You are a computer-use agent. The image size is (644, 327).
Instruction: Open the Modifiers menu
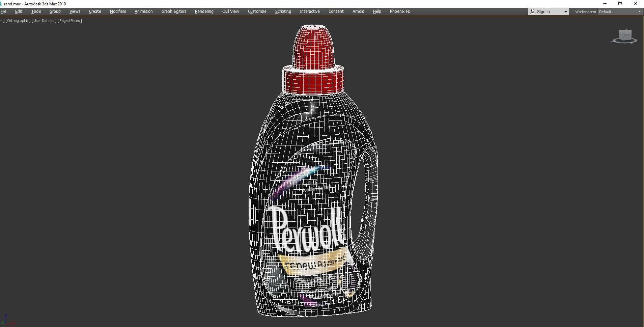coord(118,11)
